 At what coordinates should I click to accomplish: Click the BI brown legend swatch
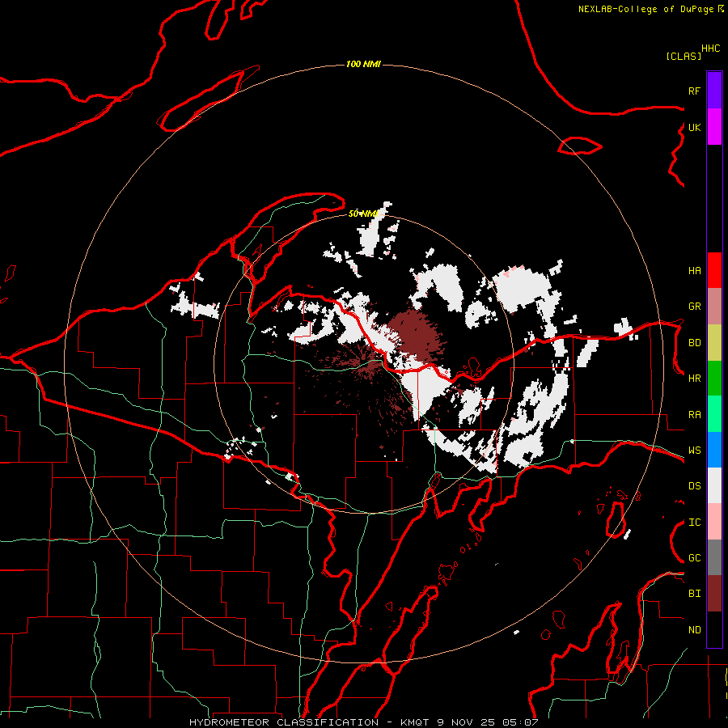pos(714,594)
